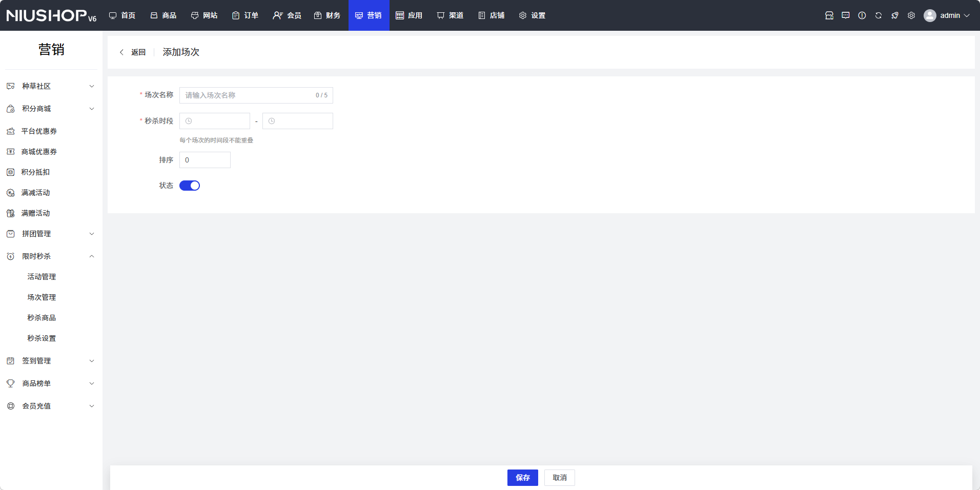
Task: Open 平台优惠券 in the sidebar
Action: point(51,131)
